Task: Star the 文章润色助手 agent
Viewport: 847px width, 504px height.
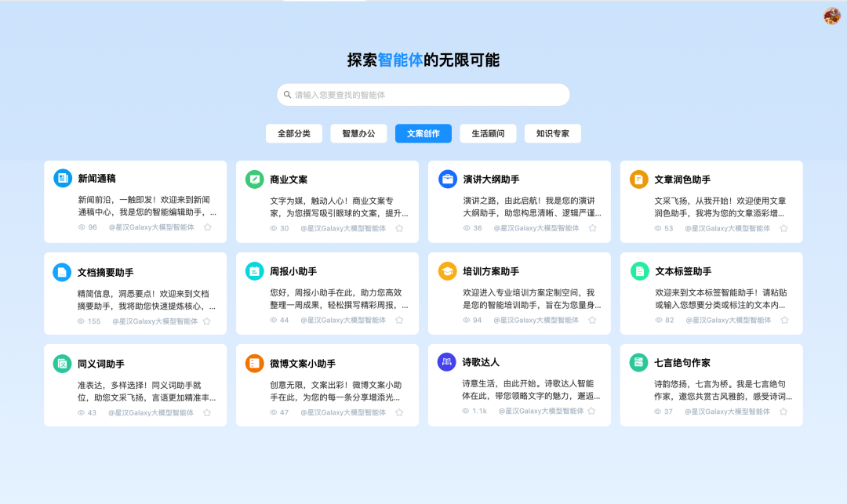Action: coord(783,228)
